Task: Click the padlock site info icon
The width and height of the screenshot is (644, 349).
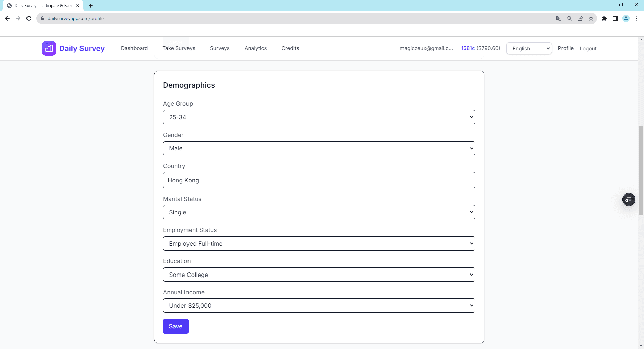Action: coord(42,18)
